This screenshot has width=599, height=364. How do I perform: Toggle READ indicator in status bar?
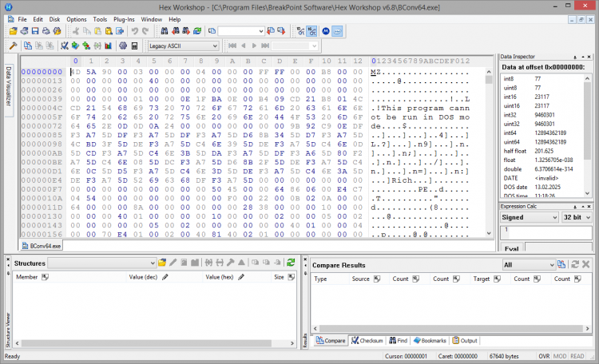577,356
